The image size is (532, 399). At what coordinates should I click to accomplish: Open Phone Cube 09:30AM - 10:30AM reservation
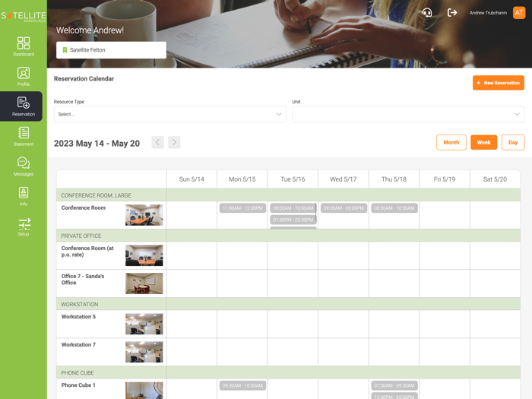pyautogui.click(x=242, y=385)
